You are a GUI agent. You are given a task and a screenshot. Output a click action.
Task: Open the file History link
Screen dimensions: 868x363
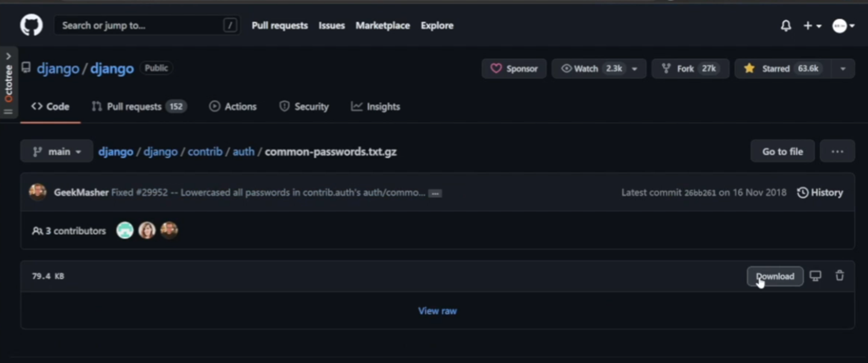click(820, 193)
